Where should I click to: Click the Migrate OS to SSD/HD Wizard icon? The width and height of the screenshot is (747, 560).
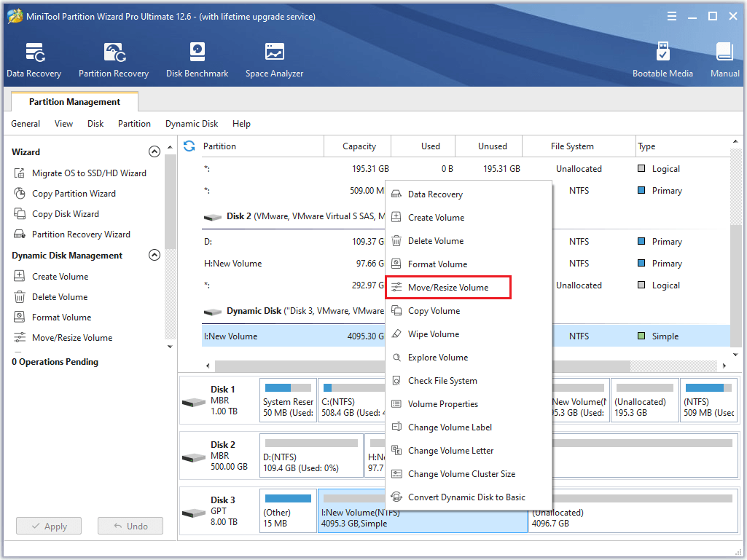[x=20, y=173]
